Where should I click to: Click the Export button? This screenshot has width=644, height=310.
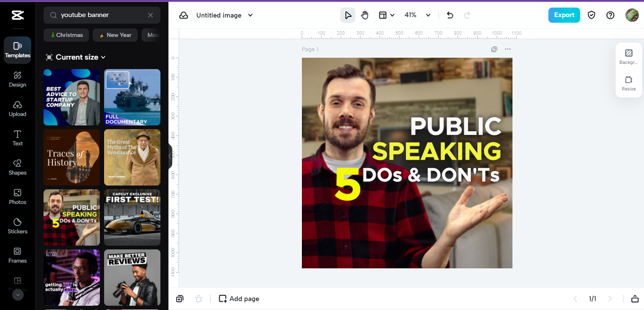click(563, 15)
